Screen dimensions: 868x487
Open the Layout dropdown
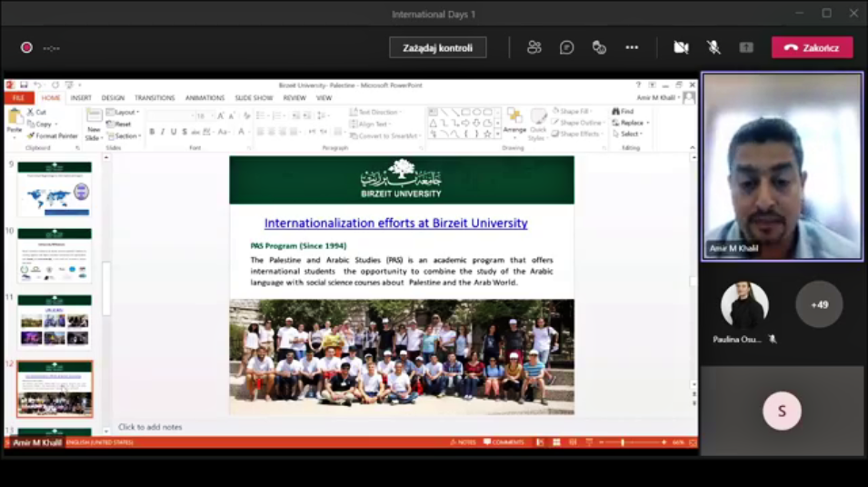pyautogui.click(x=123, y=113)
